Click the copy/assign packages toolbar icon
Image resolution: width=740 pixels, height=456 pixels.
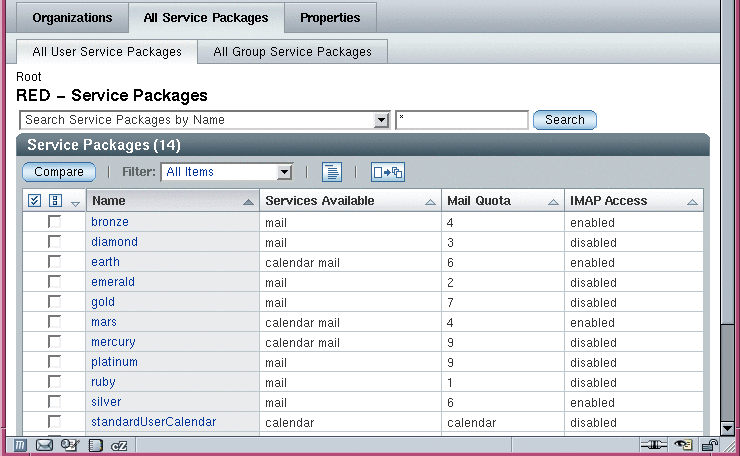(x=387, y=172)
